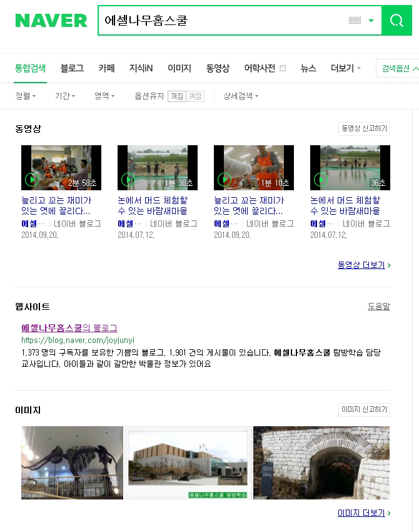Click the green search magnifier button
This screenshot has height=532, width=419.
pos(396,21)
